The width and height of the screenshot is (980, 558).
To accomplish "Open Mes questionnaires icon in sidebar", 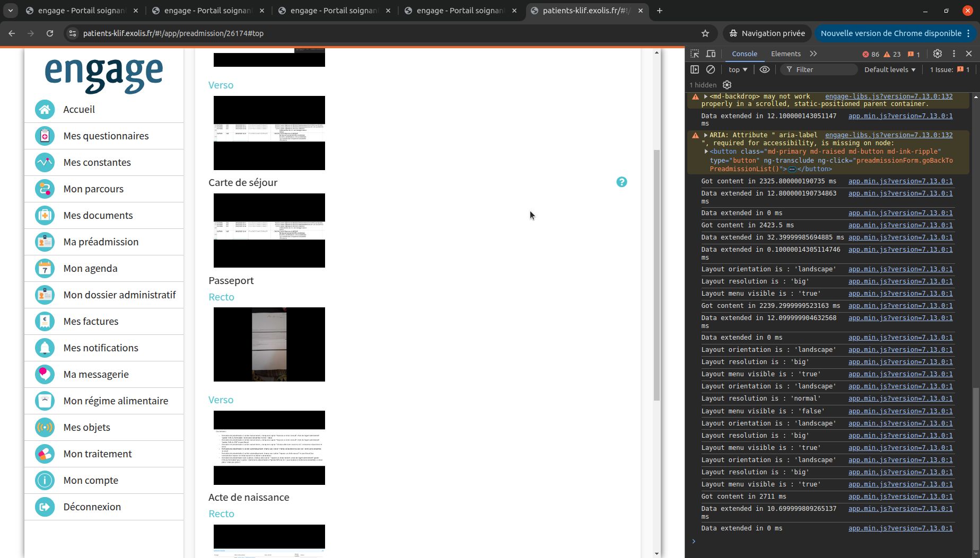I will pos(45,136).
